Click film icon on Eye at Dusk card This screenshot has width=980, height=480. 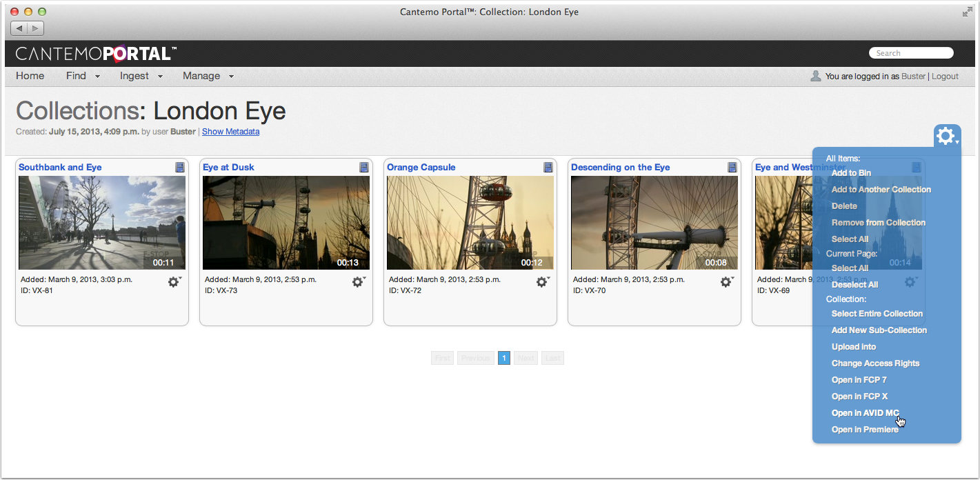(364, 167)
